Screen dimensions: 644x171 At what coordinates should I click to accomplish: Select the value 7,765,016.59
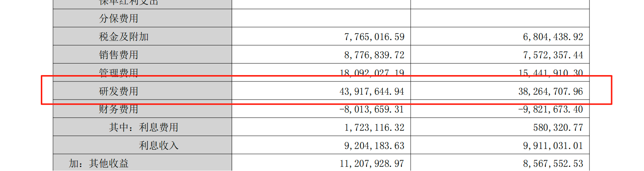374,37
